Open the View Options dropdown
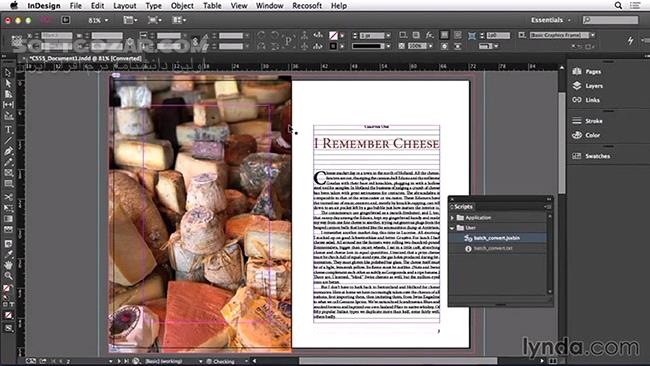Screen dimensions: 650x366 (x=131, y=20)
